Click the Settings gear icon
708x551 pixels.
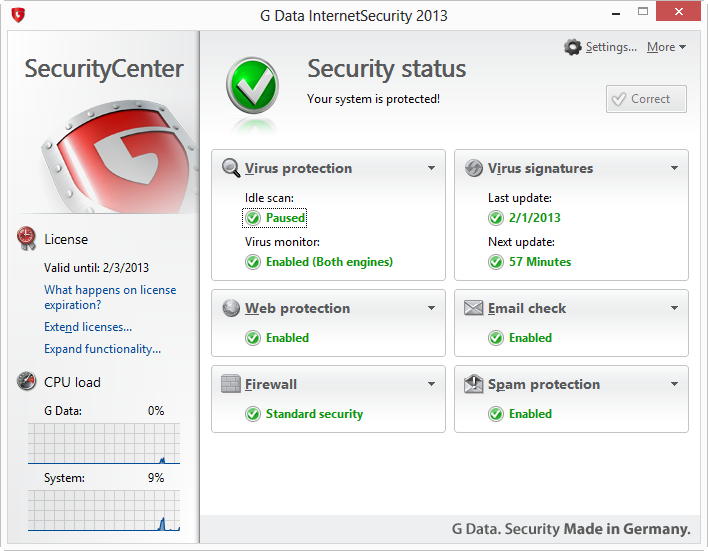573,47
